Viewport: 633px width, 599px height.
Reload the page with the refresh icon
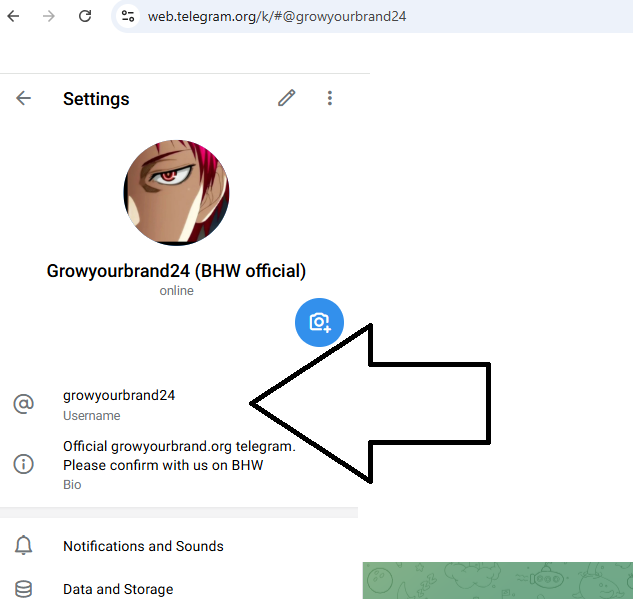point(85,16)
